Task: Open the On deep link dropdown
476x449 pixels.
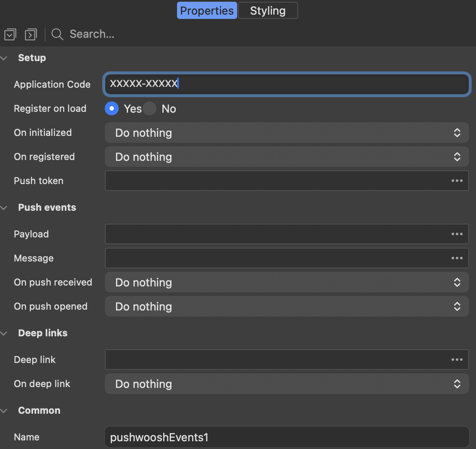Action: (x=287, y=384)
